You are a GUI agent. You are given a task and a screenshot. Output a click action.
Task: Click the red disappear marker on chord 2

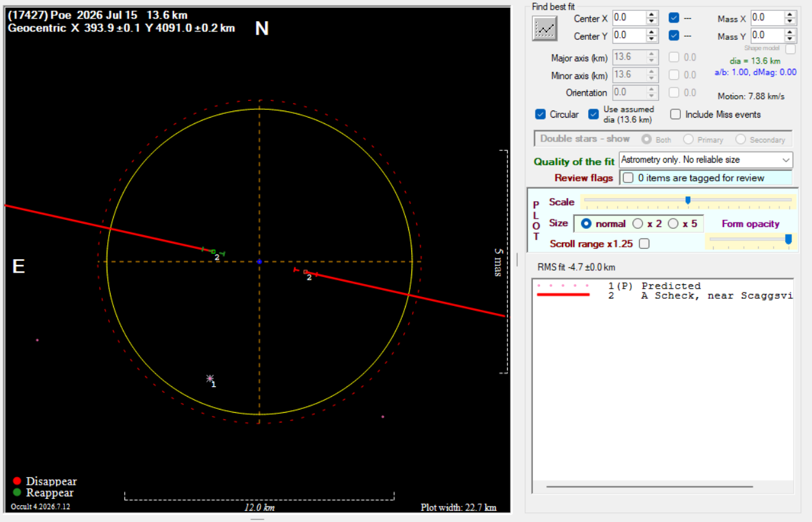pos(305,272)
